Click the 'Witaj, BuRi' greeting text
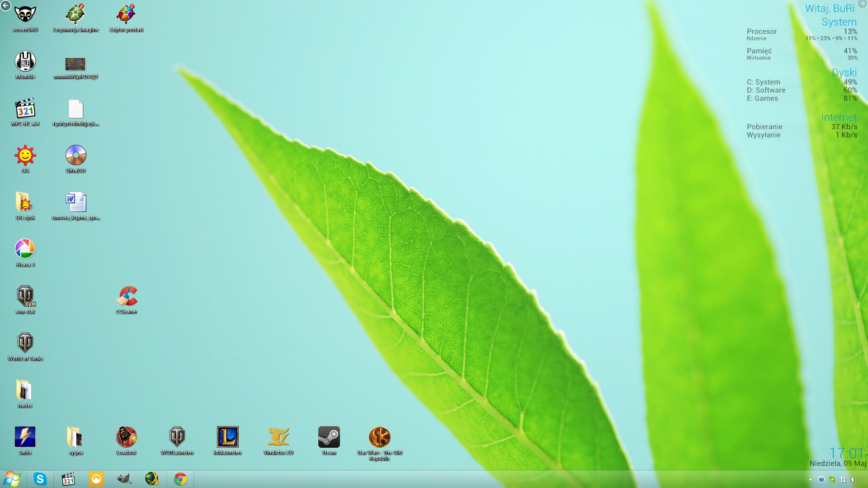Screen dimensions: 868x488 coord(830,9)
